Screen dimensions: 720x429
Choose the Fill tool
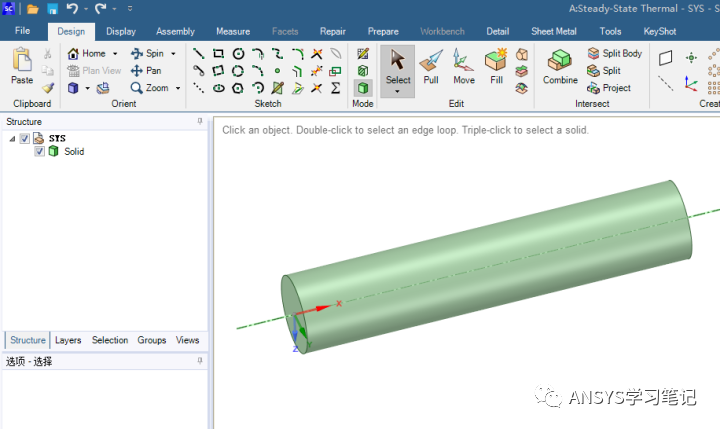click(496, 65)
